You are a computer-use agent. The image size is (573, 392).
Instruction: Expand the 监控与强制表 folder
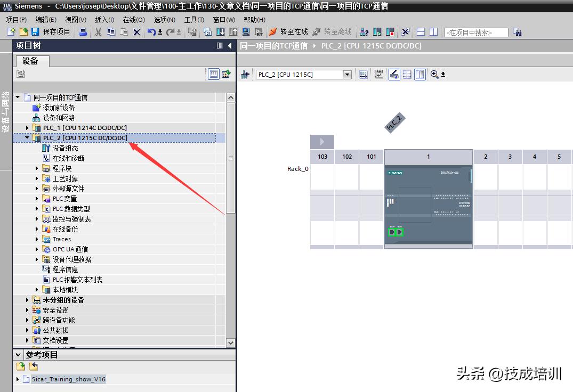37,219
